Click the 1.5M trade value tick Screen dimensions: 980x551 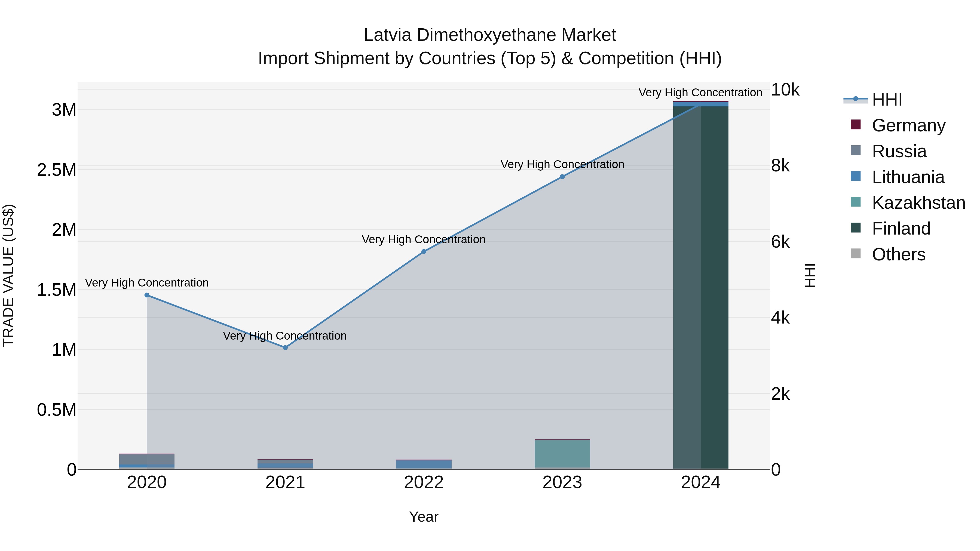click(57, 290)
